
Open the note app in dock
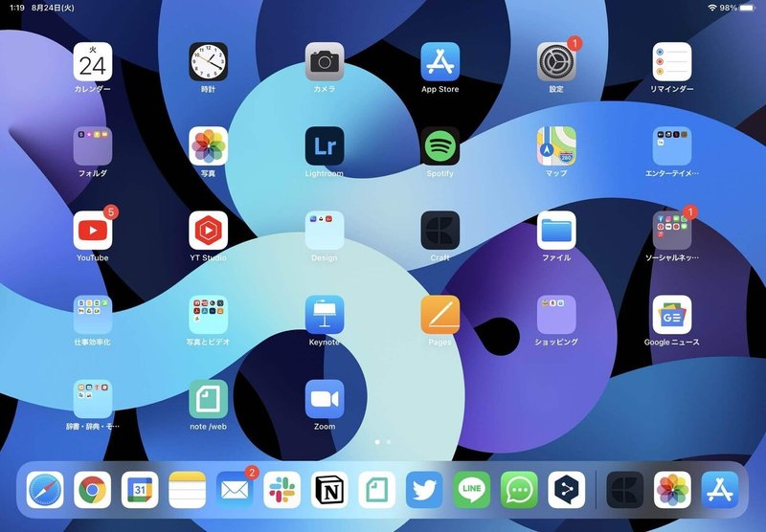coord(376,490)
